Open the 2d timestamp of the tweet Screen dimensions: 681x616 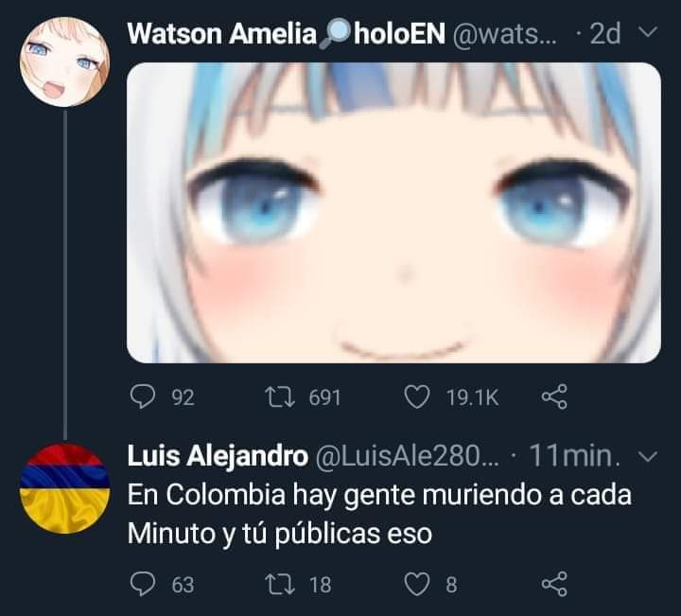click(605, 33)
